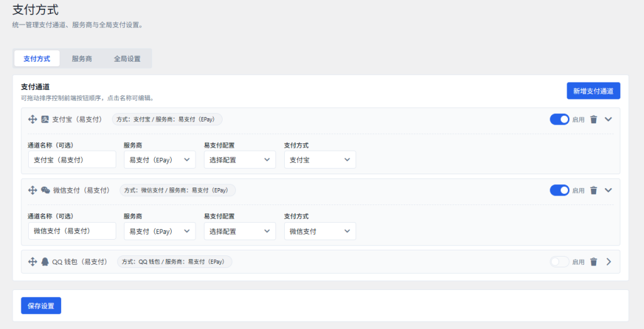
Task: Click the drag handle for QQ 钱包 channel
Action: click(x=33, y=262)
